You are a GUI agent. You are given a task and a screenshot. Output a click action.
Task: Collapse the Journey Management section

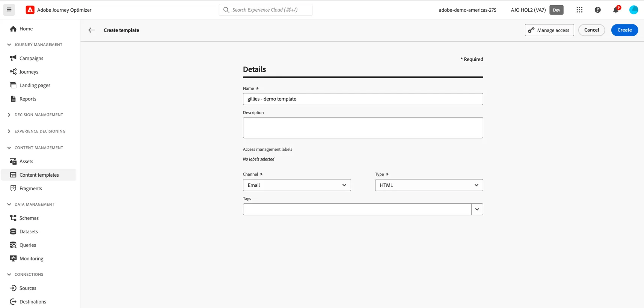click(9, 45)
